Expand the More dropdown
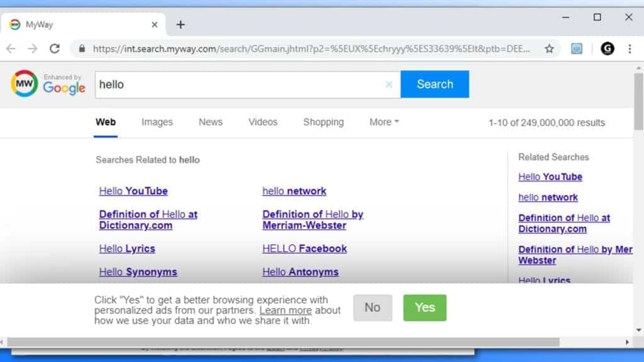The width and height of the screenshot is (644, 362). [x=384, y=122]
